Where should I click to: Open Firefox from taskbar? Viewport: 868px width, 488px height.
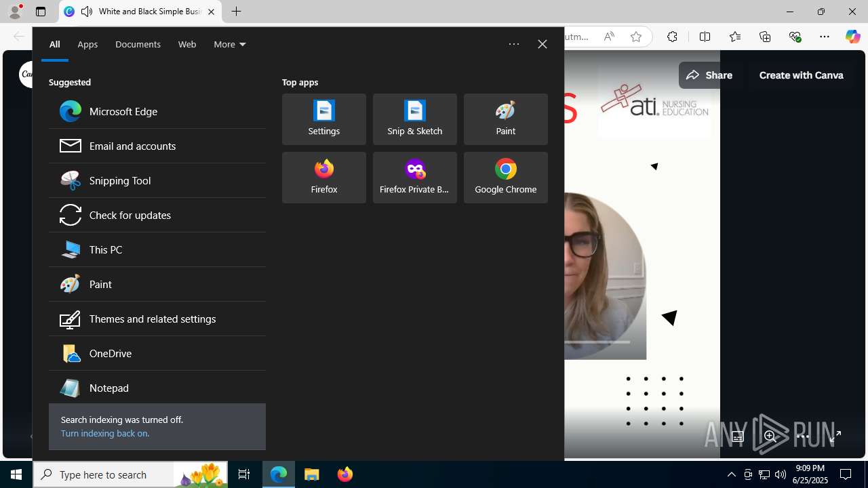345,474
